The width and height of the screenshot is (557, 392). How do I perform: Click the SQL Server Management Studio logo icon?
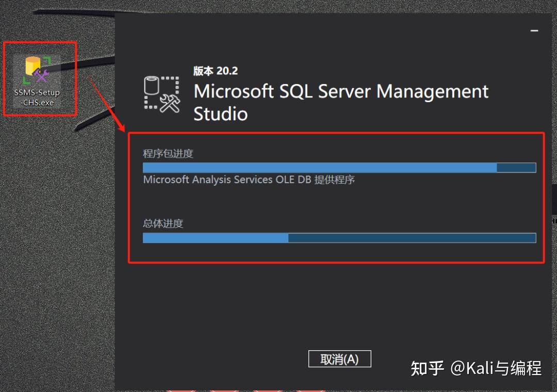[160, 93]
